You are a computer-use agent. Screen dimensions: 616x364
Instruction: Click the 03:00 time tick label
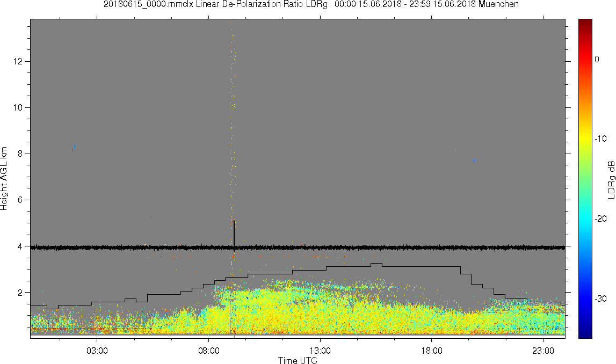pos(97,351)
